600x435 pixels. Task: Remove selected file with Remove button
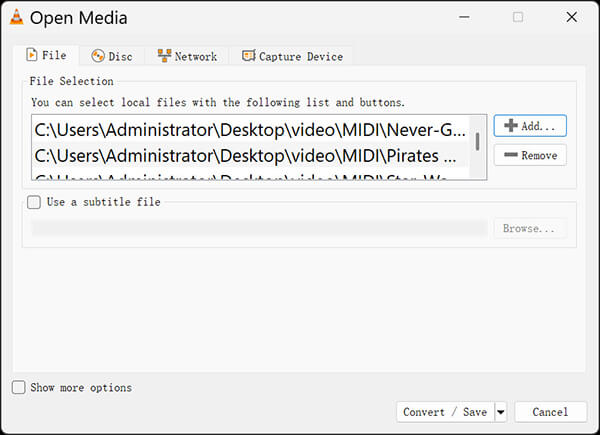pyautogui.click(x=530, y=155)
